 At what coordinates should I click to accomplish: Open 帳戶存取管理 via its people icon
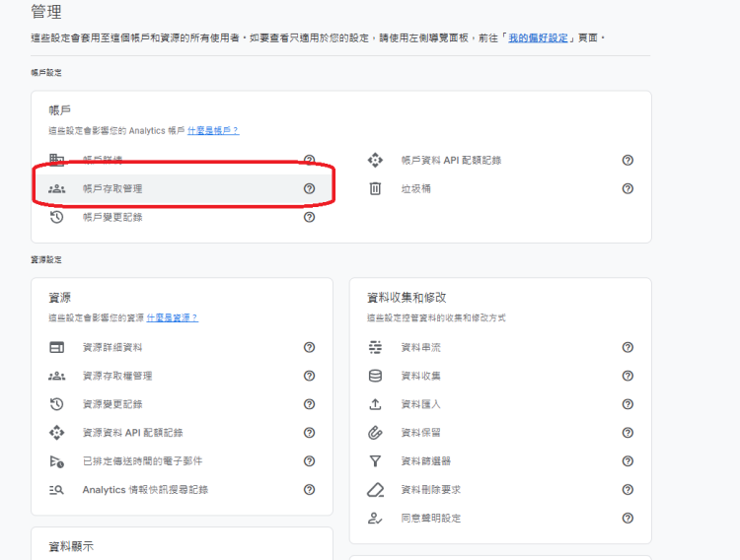click(x=56, y=188)
